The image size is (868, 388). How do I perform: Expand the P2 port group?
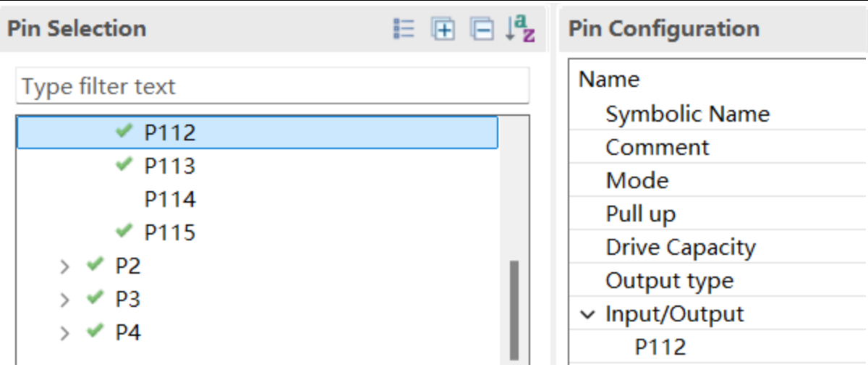point(65,266)
